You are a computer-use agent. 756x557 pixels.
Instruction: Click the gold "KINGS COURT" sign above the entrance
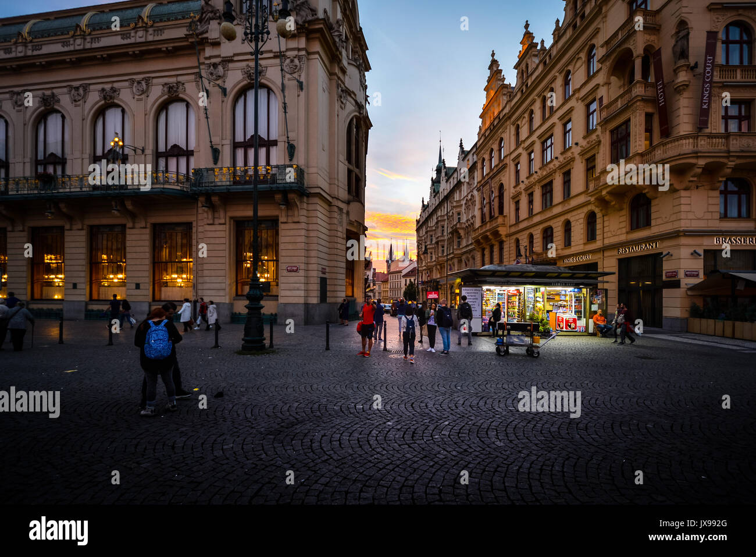tap(576, 258)
